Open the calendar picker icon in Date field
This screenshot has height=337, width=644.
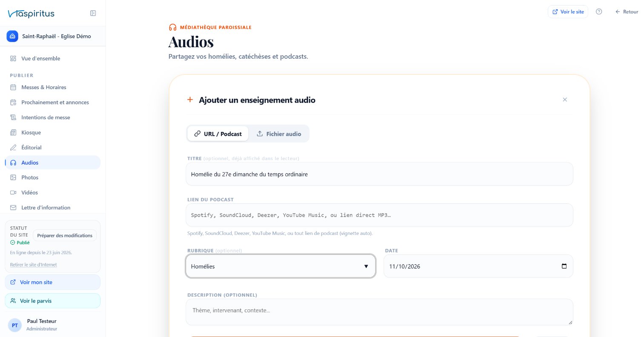564,266
